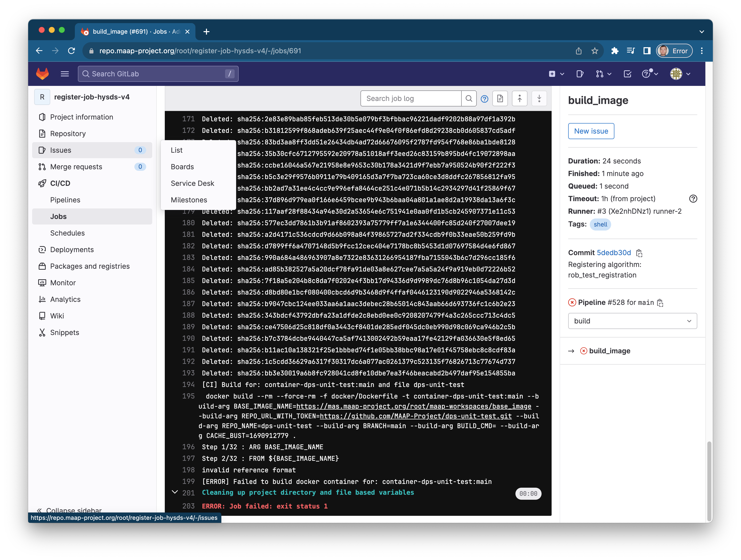Image resolution: width=741 pixels, height=560 pixels.
Task: Focus the Search GitLab field
Action: (x=158, y=74)
